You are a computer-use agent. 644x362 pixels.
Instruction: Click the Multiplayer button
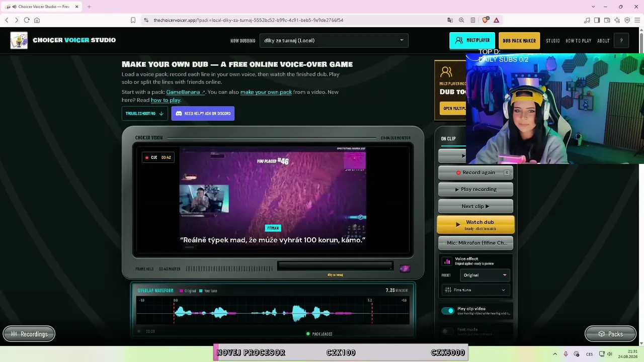[472, 41]
